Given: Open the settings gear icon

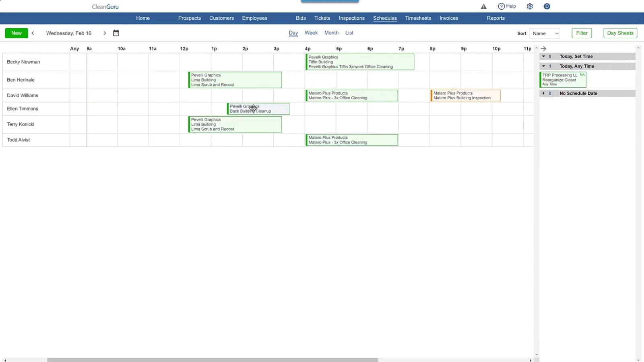Looking at the screenshot, I should pyautogui.click(x=530, y=6).
